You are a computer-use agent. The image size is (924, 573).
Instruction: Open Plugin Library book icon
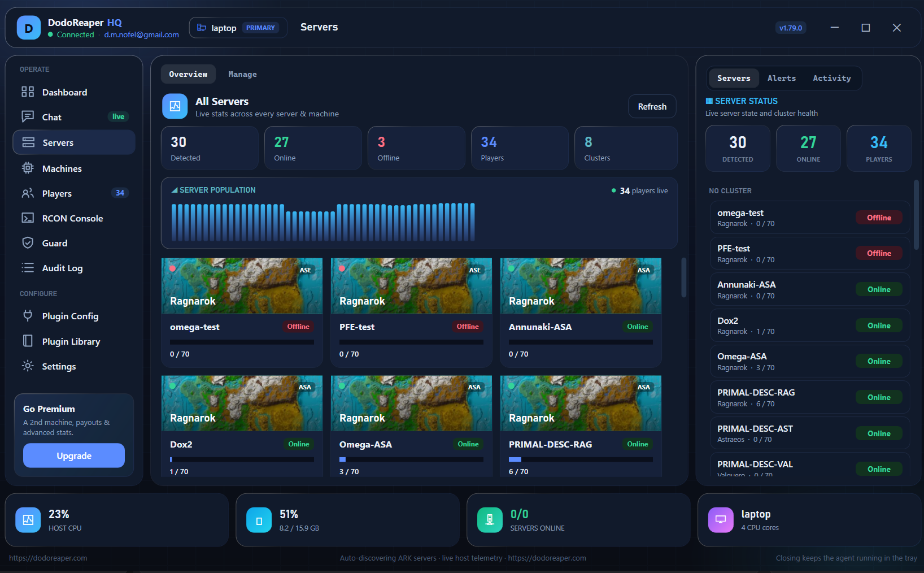[x=28, y=341]
